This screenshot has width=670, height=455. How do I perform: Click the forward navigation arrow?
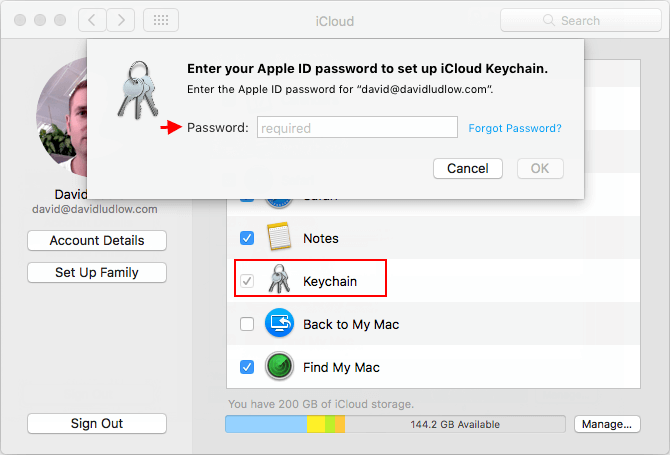click(x=121, y=20)
